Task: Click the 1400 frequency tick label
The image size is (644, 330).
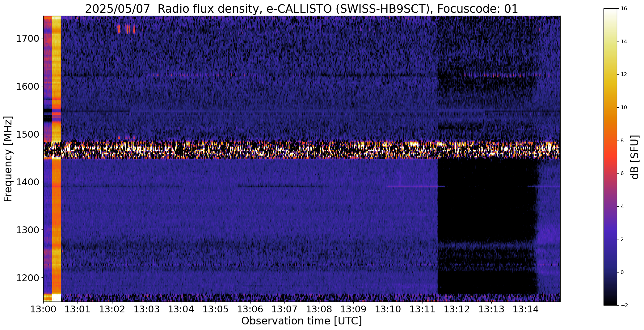Action: point(27,182)
